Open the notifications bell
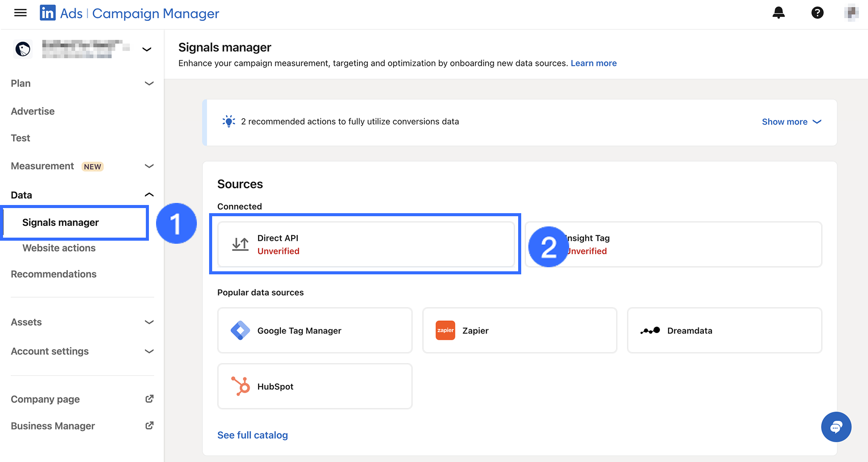Image resolution: width=868 pixels, height=462 pixels. pyautogui.click(x=778, y=13)
